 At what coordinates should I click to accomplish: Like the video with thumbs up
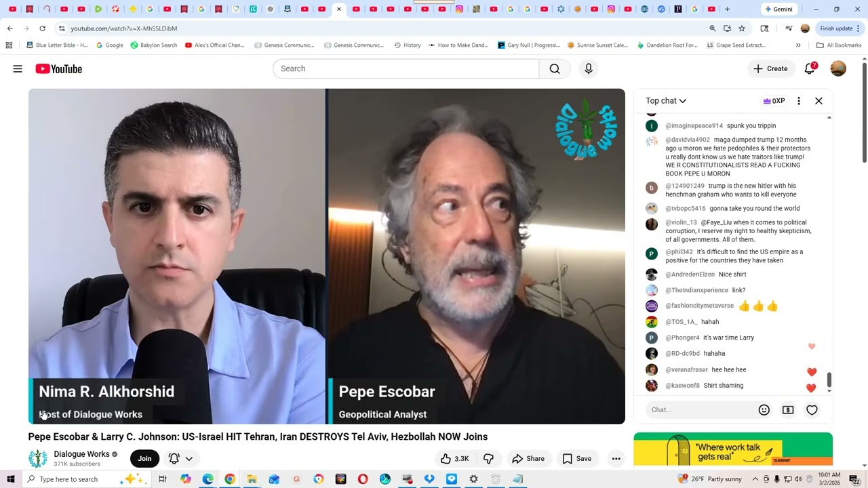pos(454,459)
